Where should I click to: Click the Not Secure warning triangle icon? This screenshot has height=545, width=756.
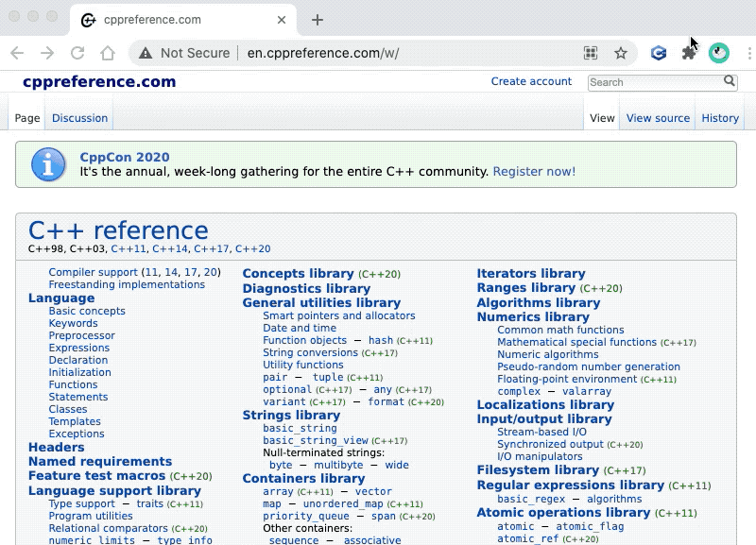point(146,53)
